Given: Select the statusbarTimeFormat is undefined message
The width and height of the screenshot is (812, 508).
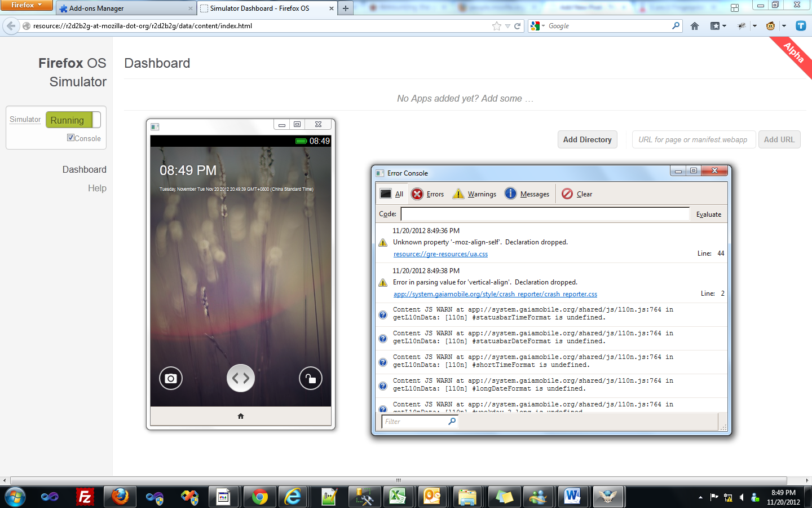Looking at the screenshot, I should (551, 314).
